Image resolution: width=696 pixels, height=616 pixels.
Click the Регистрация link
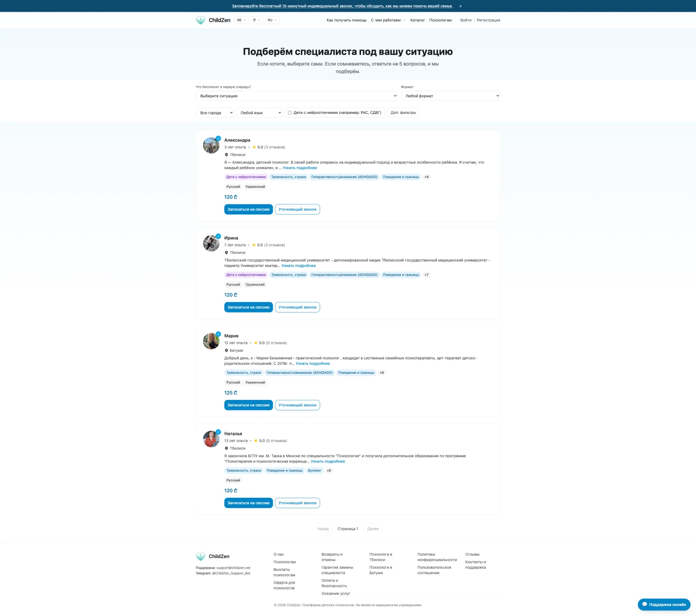coord(489,20)
